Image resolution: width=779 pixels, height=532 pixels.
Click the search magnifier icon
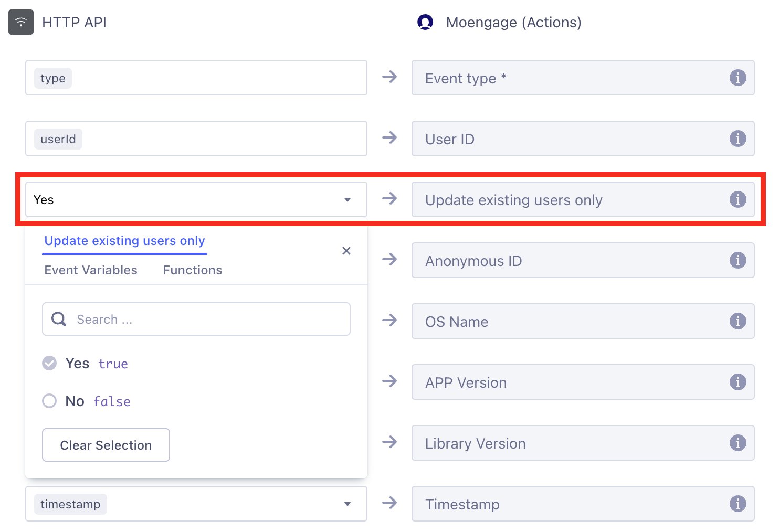click(59, 319)
